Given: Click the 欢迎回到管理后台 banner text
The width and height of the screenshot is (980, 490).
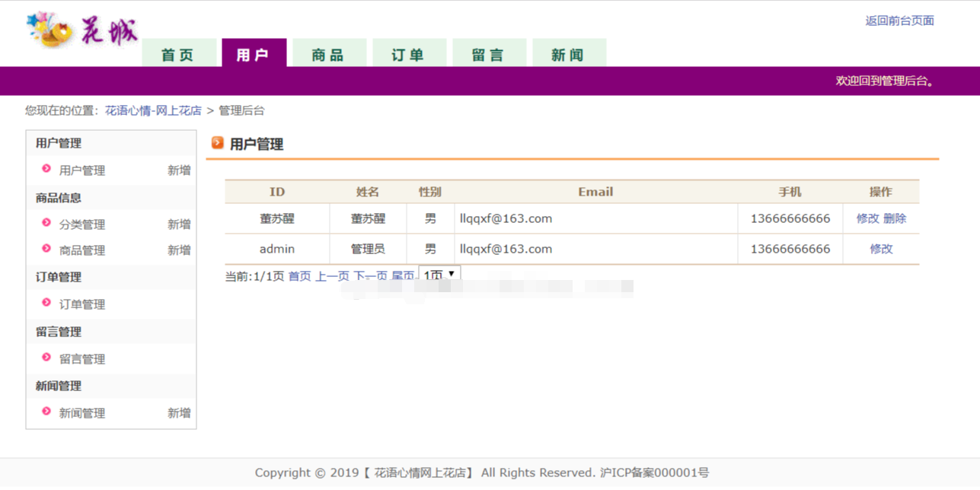Looking at the screenshot, I should coord(885,81).
